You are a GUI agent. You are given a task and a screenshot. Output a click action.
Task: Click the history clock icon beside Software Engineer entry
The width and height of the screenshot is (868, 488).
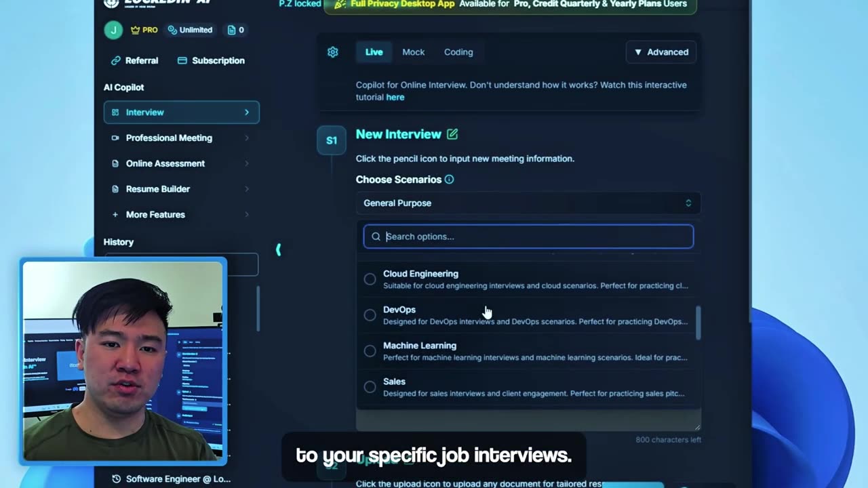(x=116, y=479)
